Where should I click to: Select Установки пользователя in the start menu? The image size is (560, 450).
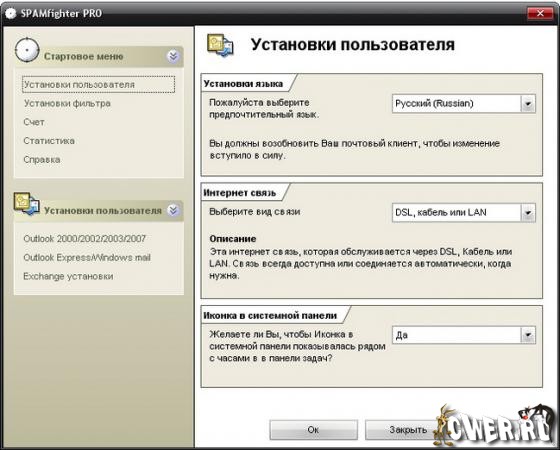click(99, 85)
